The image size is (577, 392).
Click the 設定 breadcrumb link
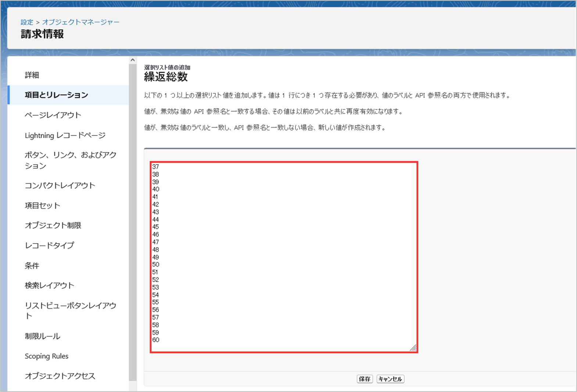point(27,22)
